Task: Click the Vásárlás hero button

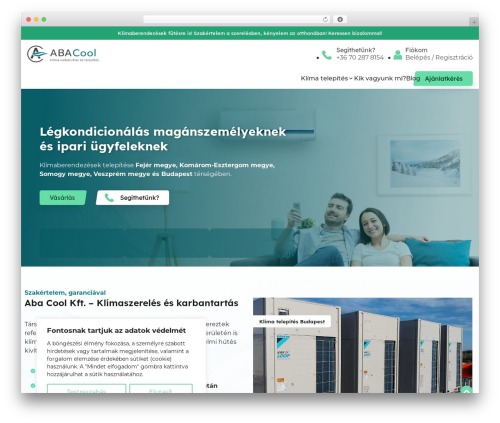Action: tap(63, 198)
